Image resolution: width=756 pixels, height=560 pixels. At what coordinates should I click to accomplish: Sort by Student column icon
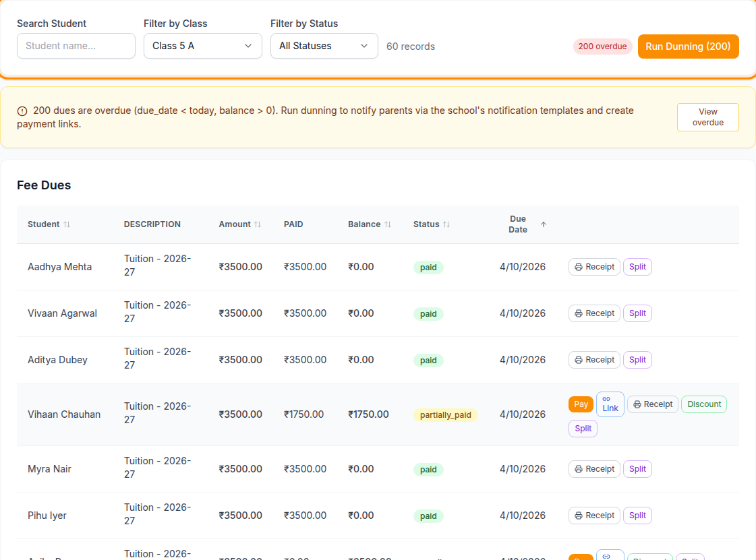[x=67, y=224]
